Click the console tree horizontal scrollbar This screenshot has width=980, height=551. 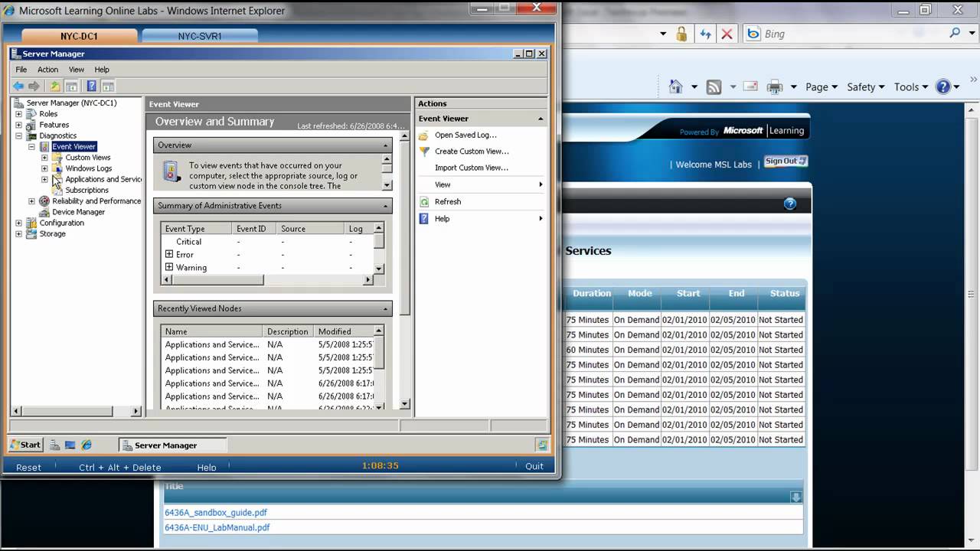77,411
